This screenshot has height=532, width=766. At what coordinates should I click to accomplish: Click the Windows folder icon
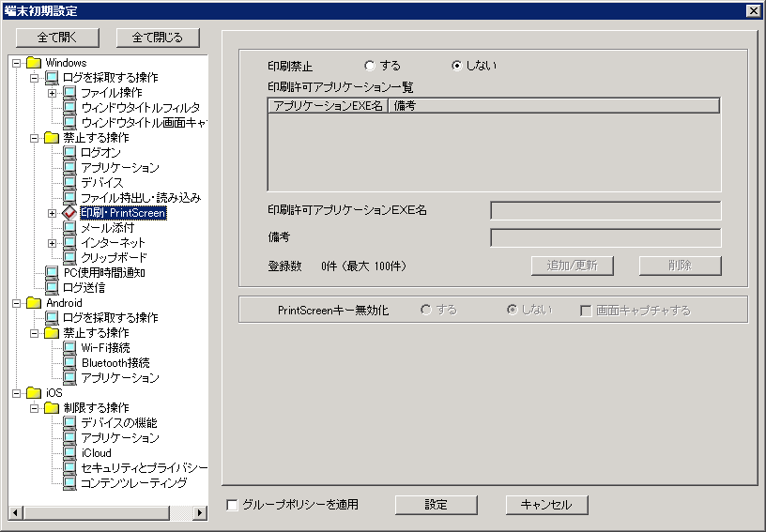pos(34,63)
